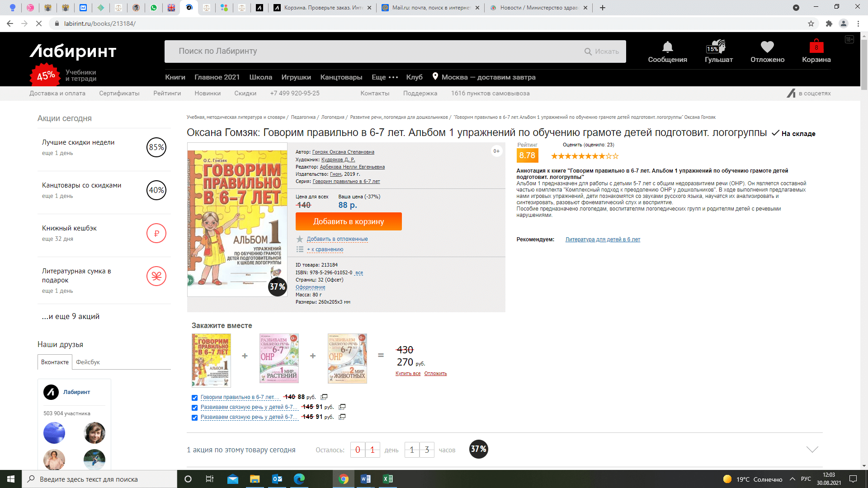Open the Школа menu item
Image resolution: width=868 pixels, height=488 pixels.
pos(261,77)
